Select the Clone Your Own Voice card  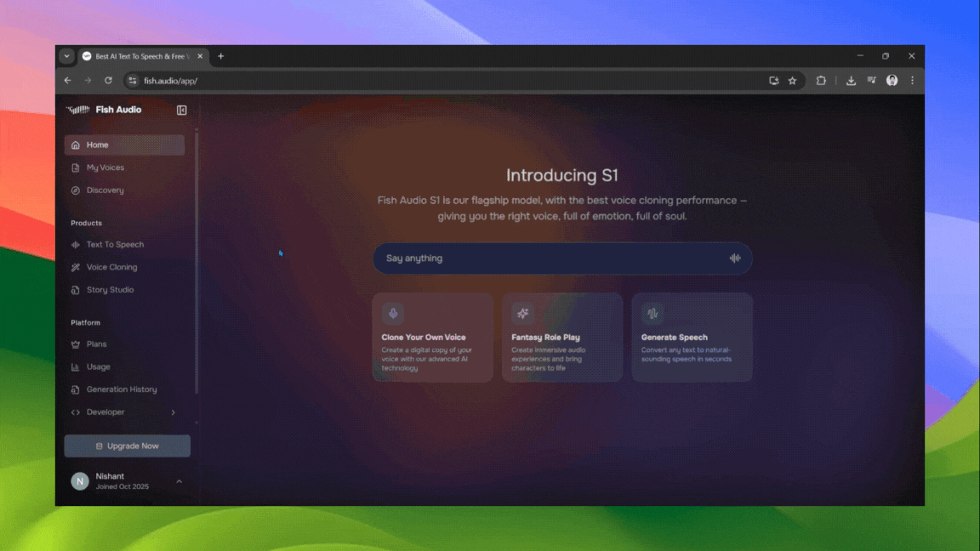[432, 338]
